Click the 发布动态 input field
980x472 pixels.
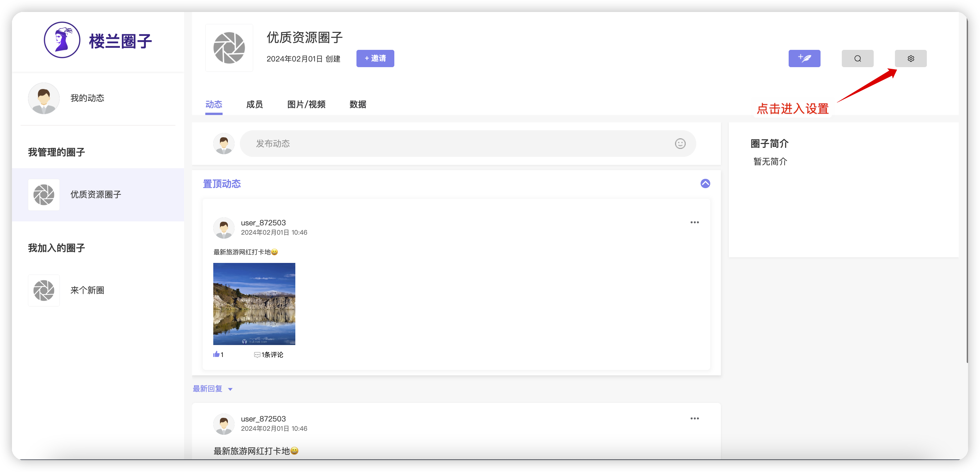pos(467,144)
